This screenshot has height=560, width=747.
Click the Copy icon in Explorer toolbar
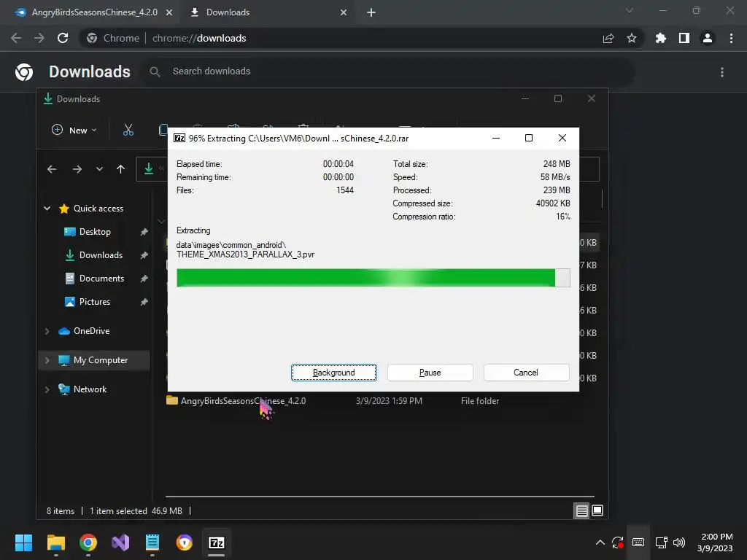point(163,130)
